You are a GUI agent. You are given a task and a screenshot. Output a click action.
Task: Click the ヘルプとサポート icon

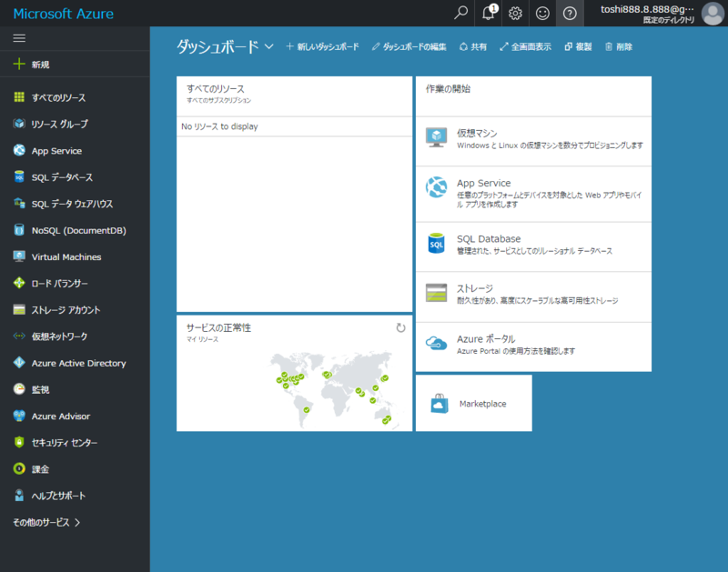(x=19, y=496)
